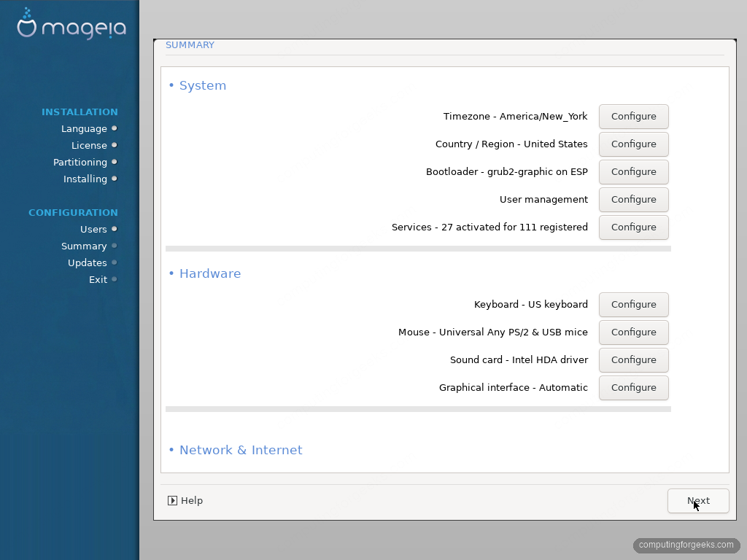Configure the Mouse setting

[634, 332]
